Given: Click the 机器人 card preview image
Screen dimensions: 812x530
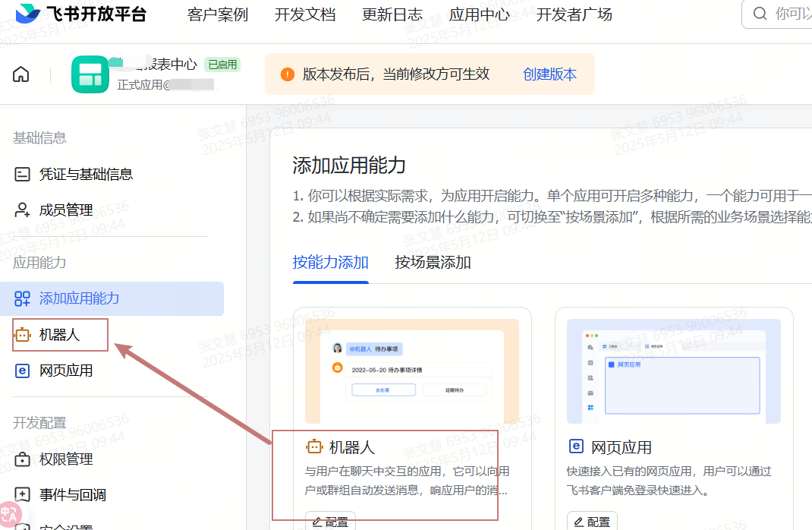Looking at the screenshot, I should pyautogui.click(x=412, y=371).
